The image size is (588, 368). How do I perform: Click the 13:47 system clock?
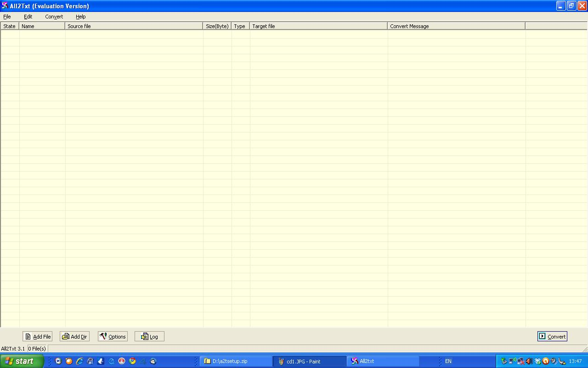[575, 361]
